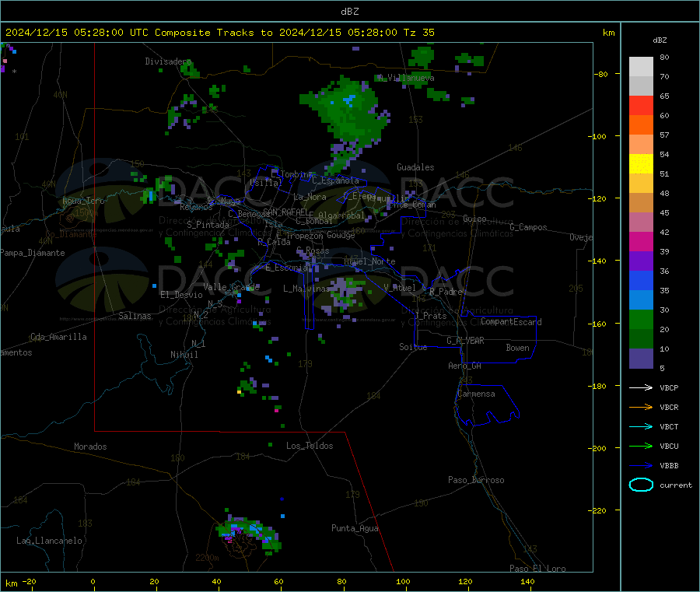The image size is (700, 592).
Task: Click the VBCP legend label
Action: [x=669, y=387]
